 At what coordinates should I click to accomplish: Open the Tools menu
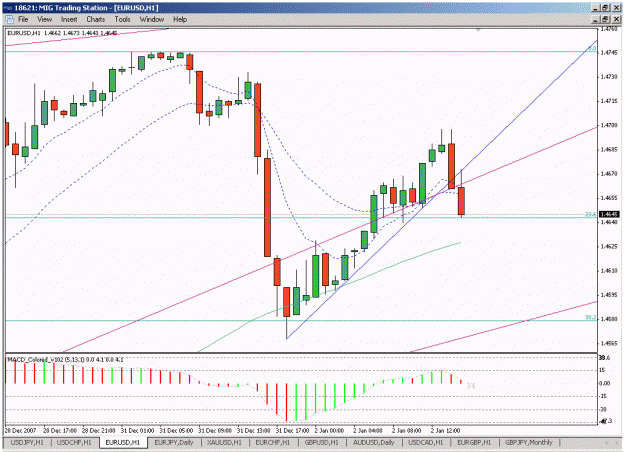[122, 19]
